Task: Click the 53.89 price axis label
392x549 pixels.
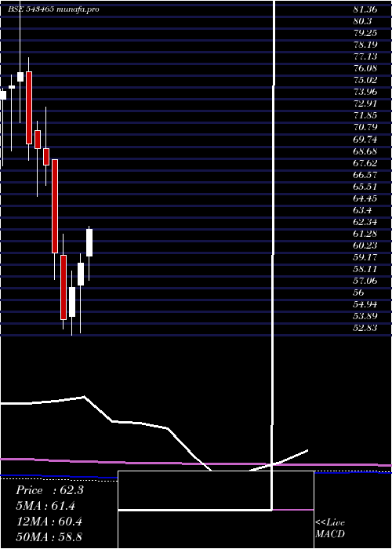Action: [365, 317]
